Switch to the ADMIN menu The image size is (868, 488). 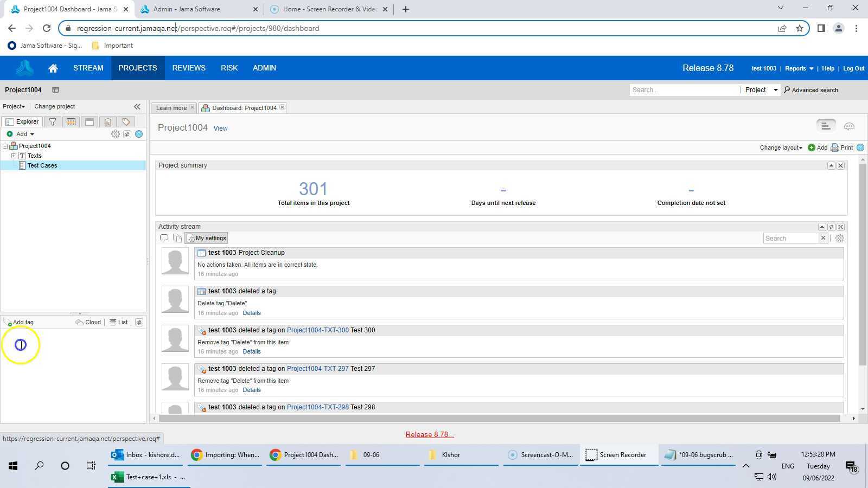click(x=264, y=68)
